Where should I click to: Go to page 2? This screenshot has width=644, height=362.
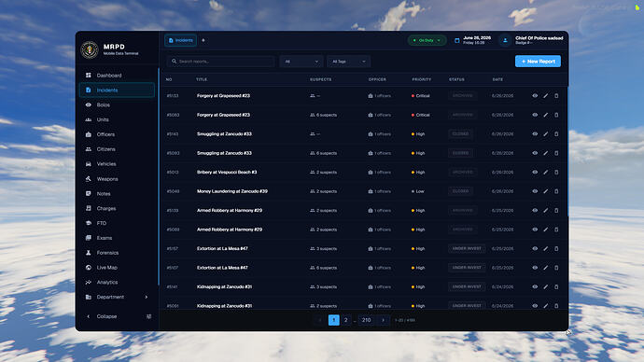click(x=346, y=320)
